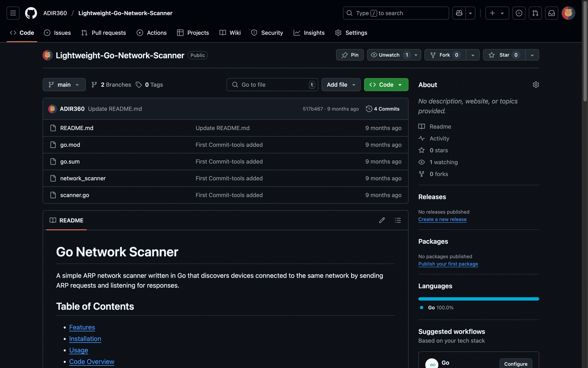Open the Add file dropdown
This screenshot has height=368, width=588.
tap(341, 85)
